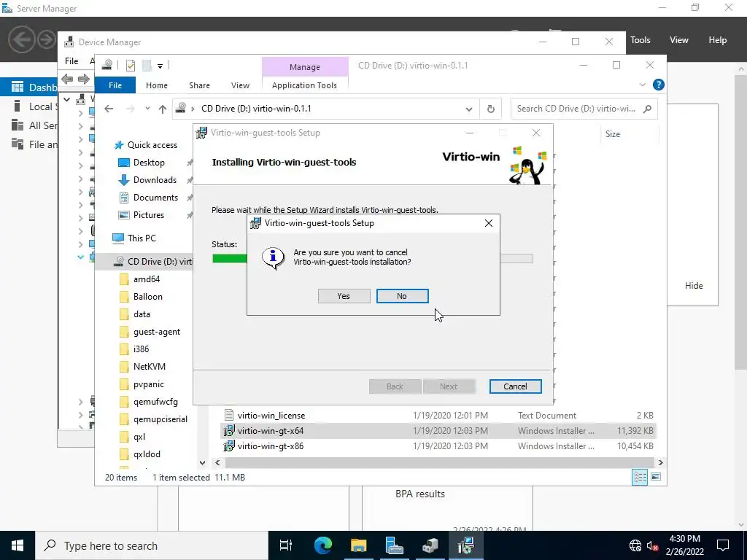The image size is (747, 560).
Task: Open the File tab in File Explorer
Action: click(115, 85)
